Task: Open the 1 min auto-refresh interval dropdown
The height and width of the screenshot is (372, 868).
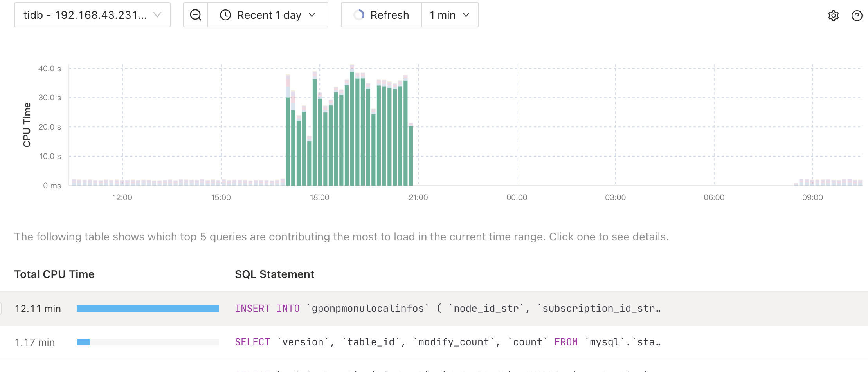Action: [450, 15]
